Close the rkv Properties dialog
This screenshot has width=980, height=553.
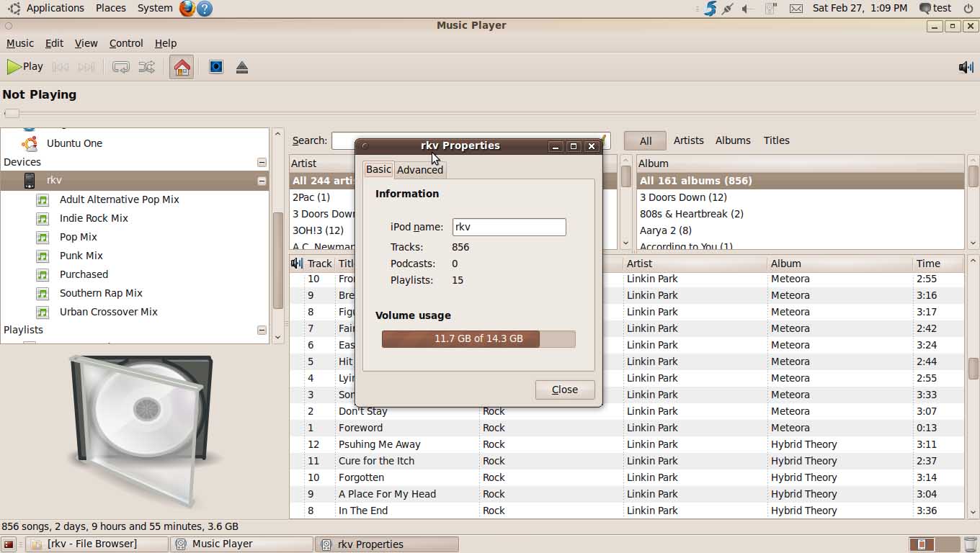click(x=565, y=390)
